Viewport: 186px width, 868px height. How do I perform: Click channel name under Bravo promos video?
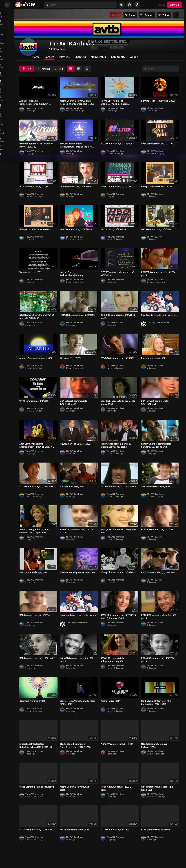[156, 365]
